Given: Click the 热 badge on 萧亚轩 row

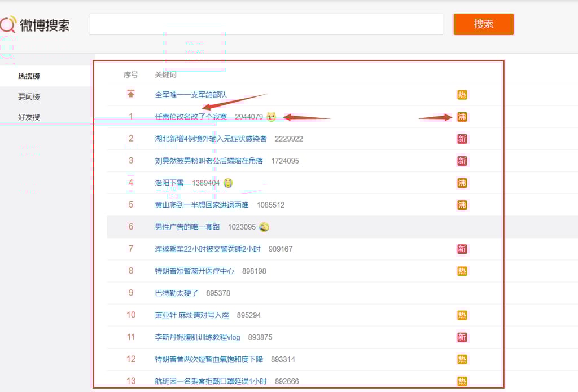Looking at the screenshot, I should tap(462, 315).
